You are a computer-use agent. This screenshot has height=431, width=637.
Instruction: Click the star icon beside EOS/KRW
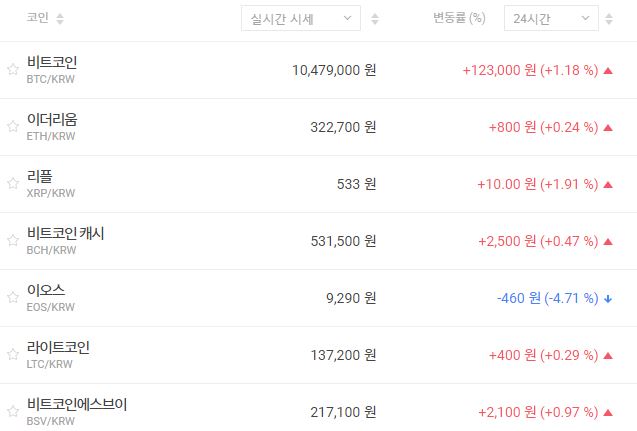click(x=13, y=298)
